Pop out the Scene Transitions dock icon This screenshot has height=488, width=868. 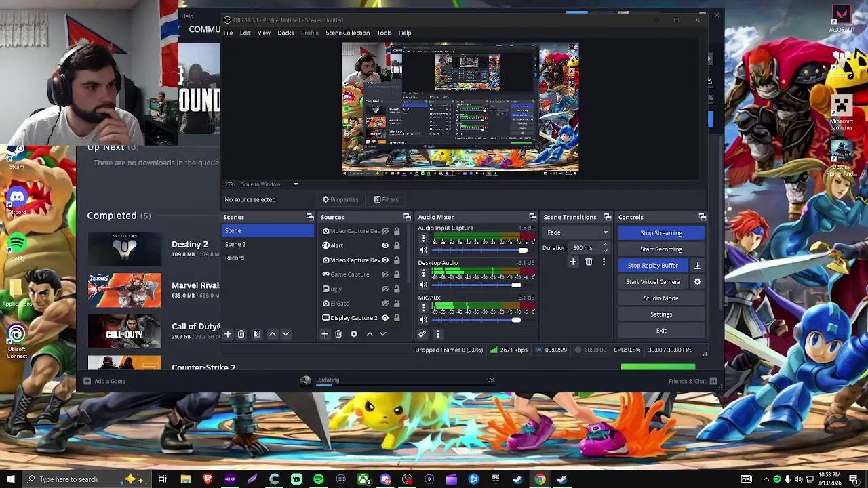pos(608,217)
